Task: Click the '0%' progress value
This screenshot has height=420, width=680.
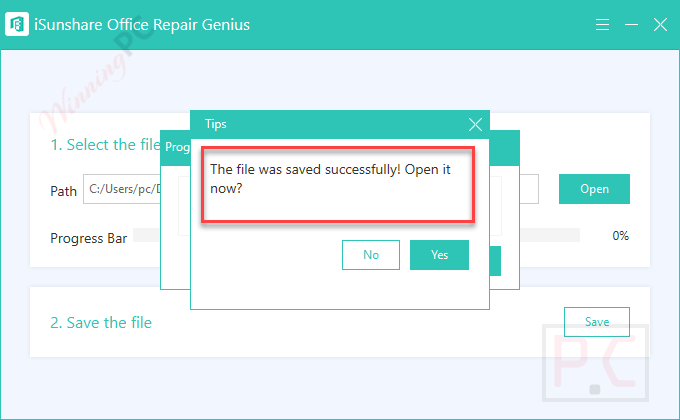Action: (x=621, y=236)
